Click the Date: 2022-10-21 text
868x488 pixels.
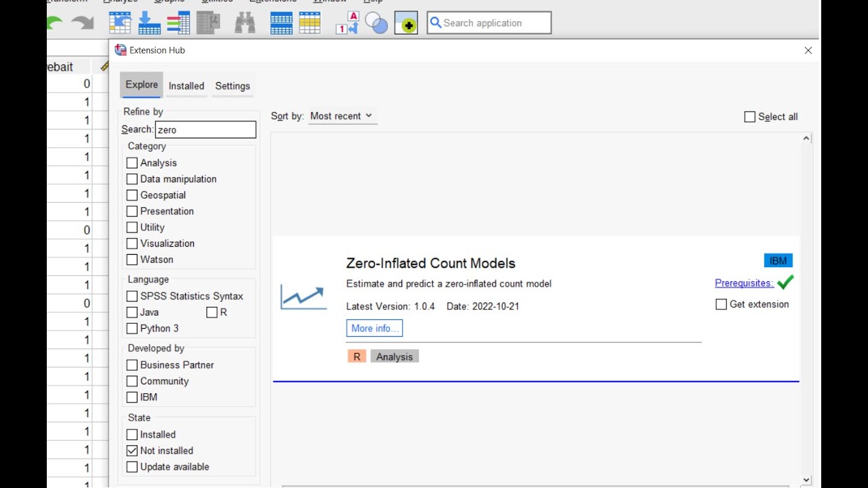(x=483, y=306)
